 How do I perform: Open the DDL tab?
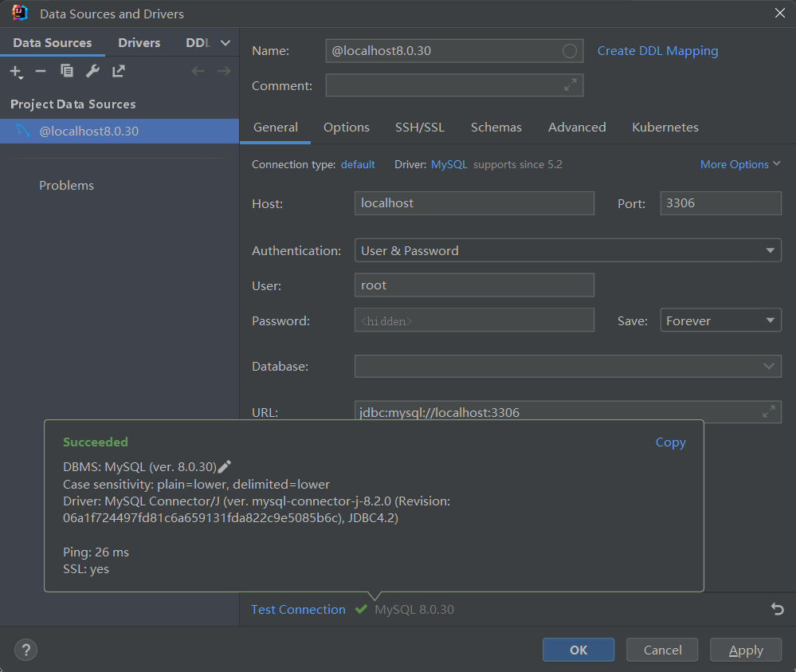pos(198,43)
